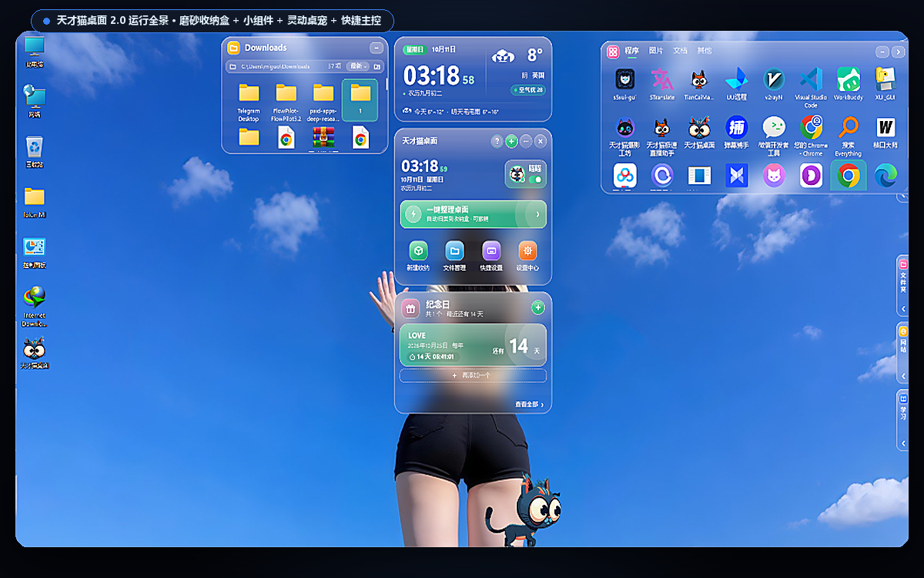Expand the 文件夹 side tab on right edge

coord(903,284)
